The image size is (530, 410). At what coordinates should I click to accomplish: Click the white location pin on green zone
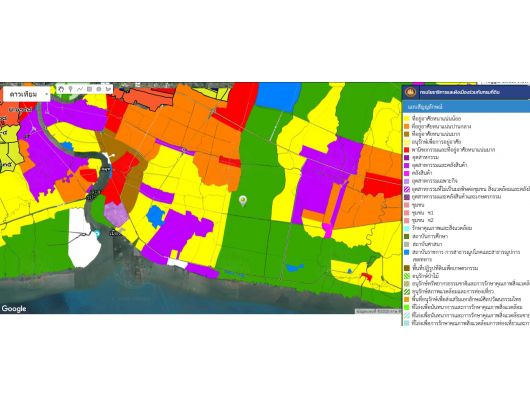point(242,201)
